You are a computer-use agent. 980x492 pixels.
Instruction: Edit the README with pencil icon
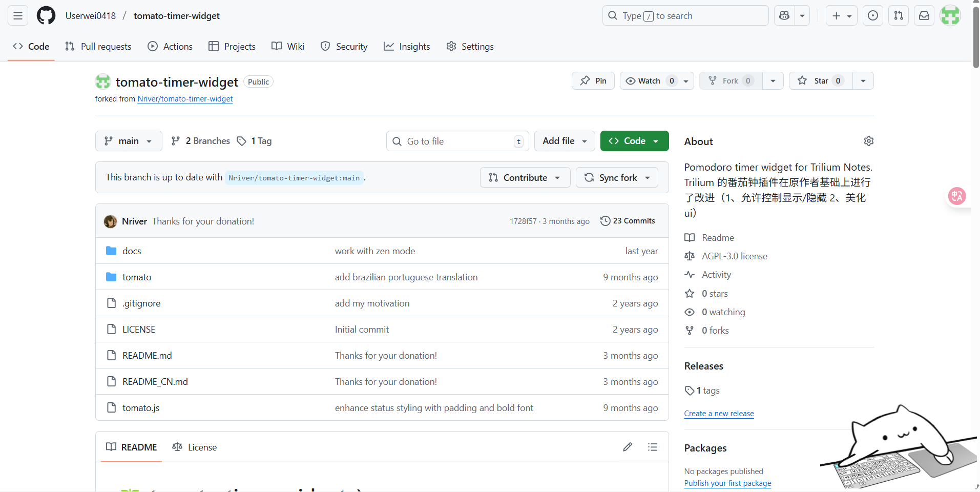(x=628, y=447)
